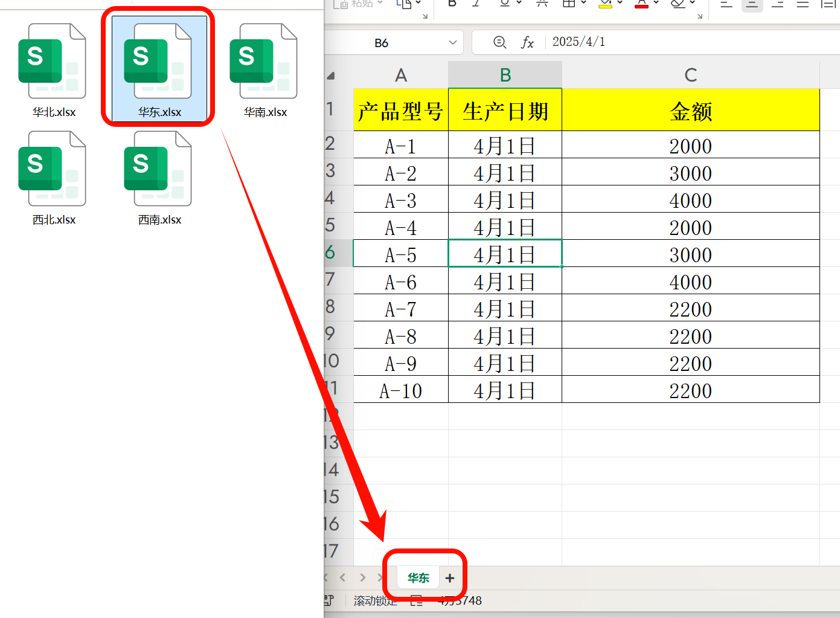The image size is (840, 618).
Task: Click the select-all corner triangle
Action: (x=331, y=76)
